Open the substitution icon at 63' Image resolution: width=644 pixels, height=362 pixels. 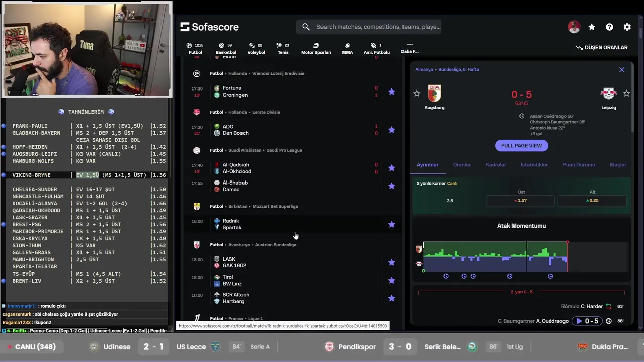(x=609, y=306)
